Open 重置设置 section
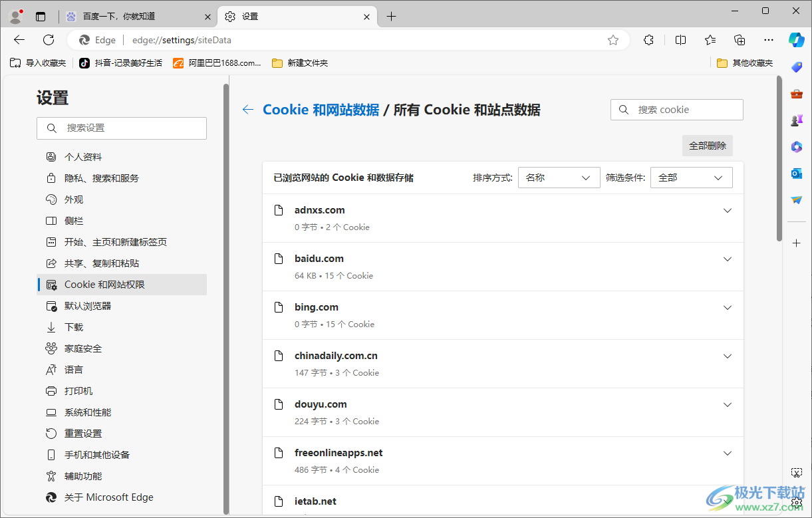812x518 pixels. 122,434
